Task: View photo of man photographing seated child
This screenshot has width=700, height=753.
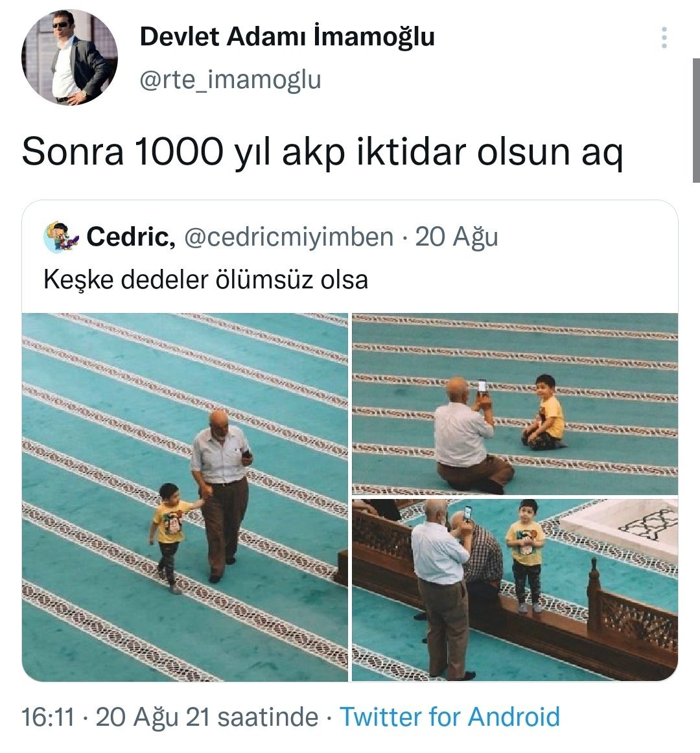Action: tap(515, 404)
